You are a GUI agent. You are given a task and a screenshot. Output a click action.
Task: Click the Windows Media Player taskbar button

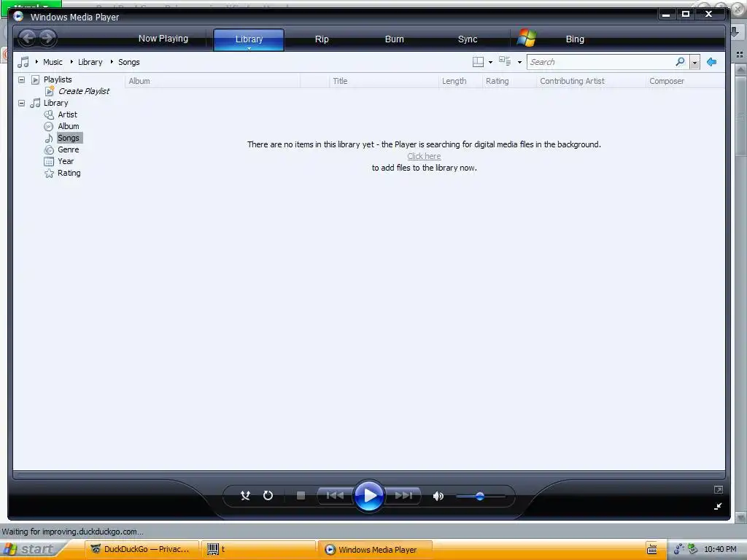pos(376,549)
